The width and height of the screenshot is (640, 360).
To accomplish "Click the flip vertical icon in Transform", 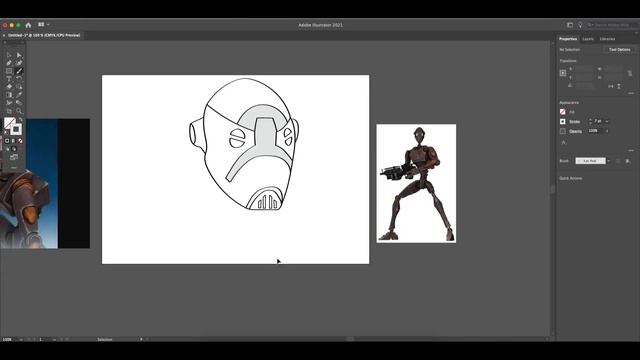I will point(619,86).
